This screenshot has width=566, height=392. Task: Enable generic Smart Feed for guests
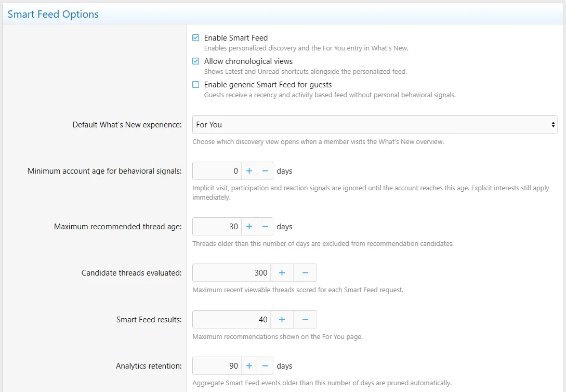[x=195, y=84]
